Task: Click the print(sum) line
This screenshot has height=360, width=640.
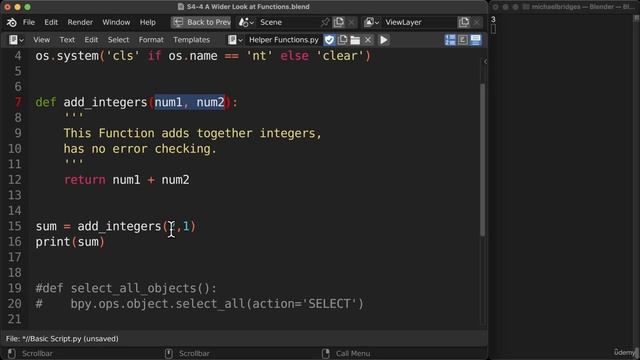Action: click(70, 242)
